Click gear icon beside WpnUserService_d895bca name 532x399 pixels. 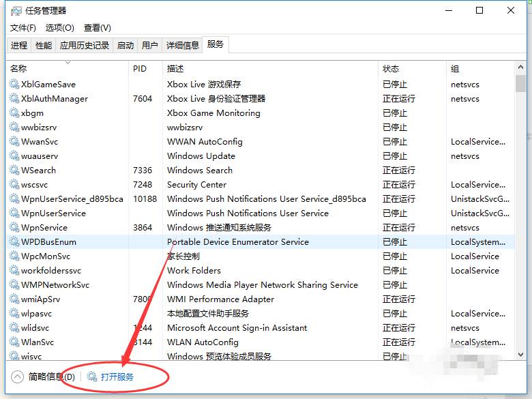pyautogui.click(x=14, y=198)
